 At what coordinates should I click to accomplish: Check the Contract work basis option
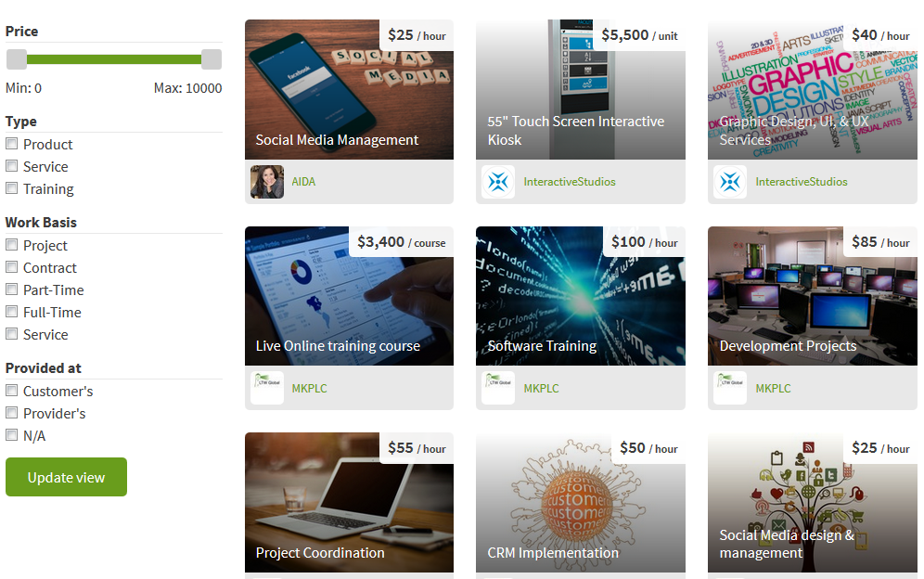[x=11, y=267]
